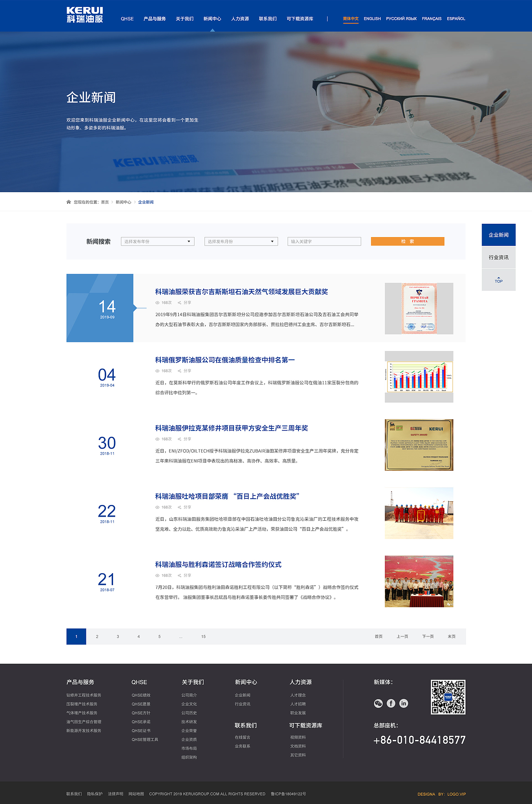The image size is (532, 804).
Task: Open 在线留言 footer link
Action: [x=243, y=737]
